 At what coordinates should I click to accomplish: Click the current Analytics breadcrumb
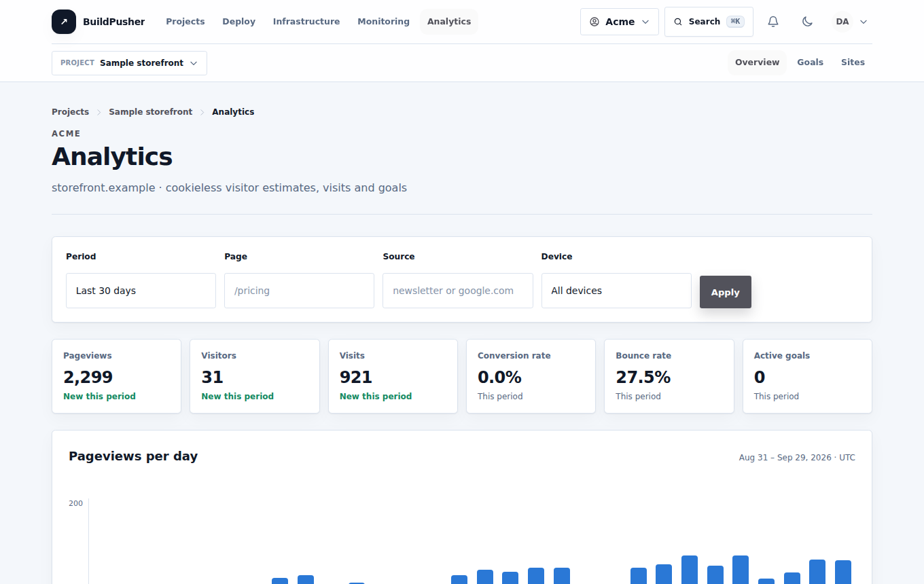(233, 112)
